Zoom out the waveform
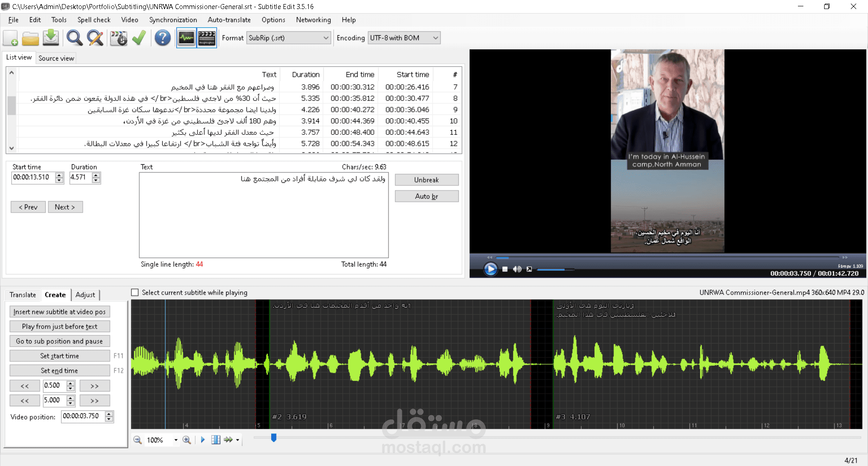This screenshot has height=466, width=868. coord(137,440)
